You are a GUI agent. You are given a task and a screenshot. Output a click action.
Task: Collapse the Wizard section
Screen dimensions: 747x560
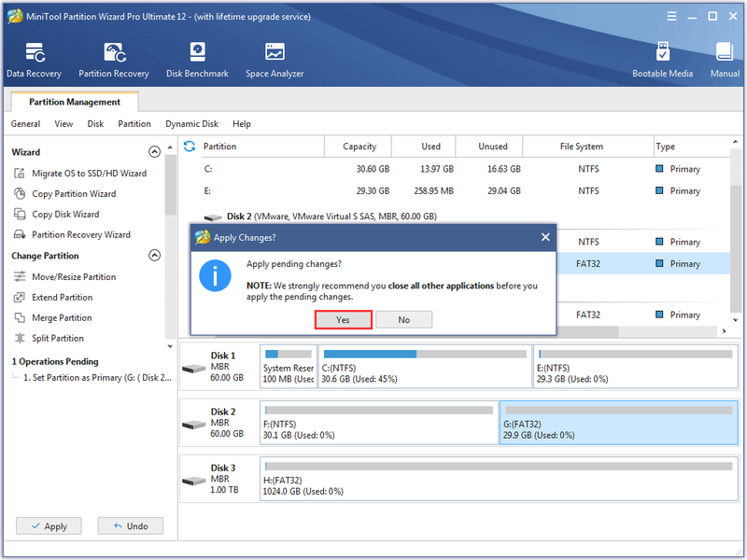154,152
